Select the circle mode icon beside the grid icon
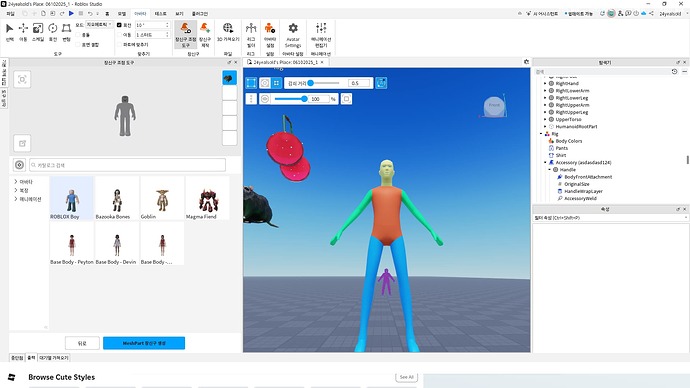Image resolution: width=690 pixels, height=388 pixels. point(264,83)
